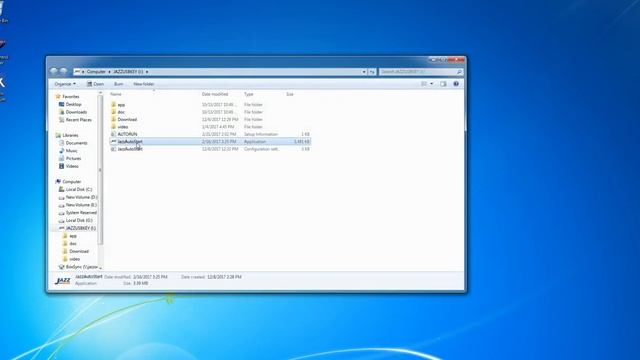This screenshot has width=640, height=360.
Task: Click the Open toolbar button
Action: pyautogui.click(x=95, y=84)
